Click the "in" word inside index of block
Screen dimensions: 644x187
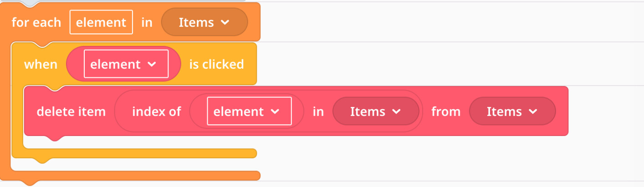pyautogui.click(x=318, y=111)
